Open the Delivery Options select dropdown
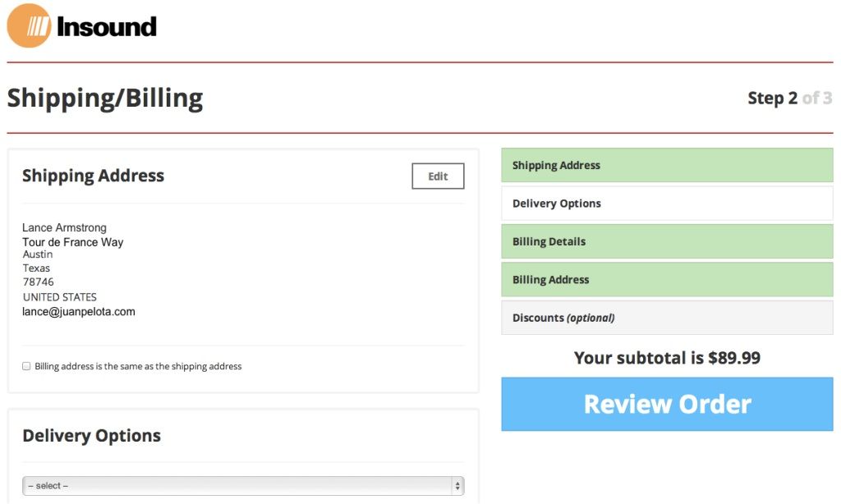 click(x=243, y=486)
